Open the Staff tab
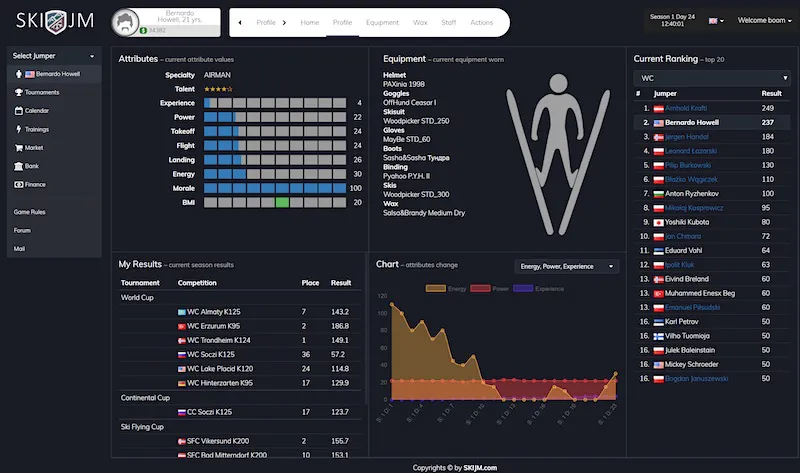 coord(449,22)
